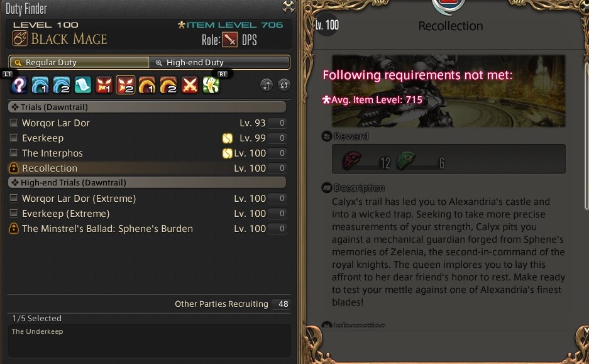
Task: Select the Duty Roulette question mark icon
Action: (x=19, y=85)
